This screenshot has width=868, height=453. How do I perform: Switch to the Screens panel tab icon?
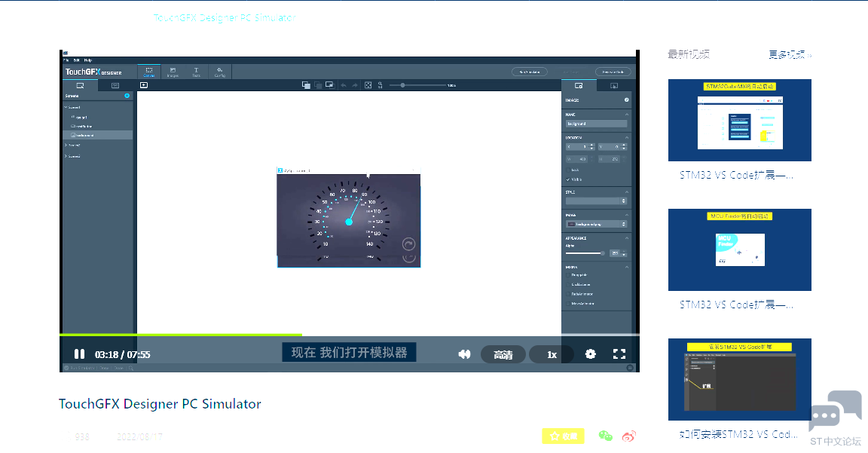(x=81, y=85)
